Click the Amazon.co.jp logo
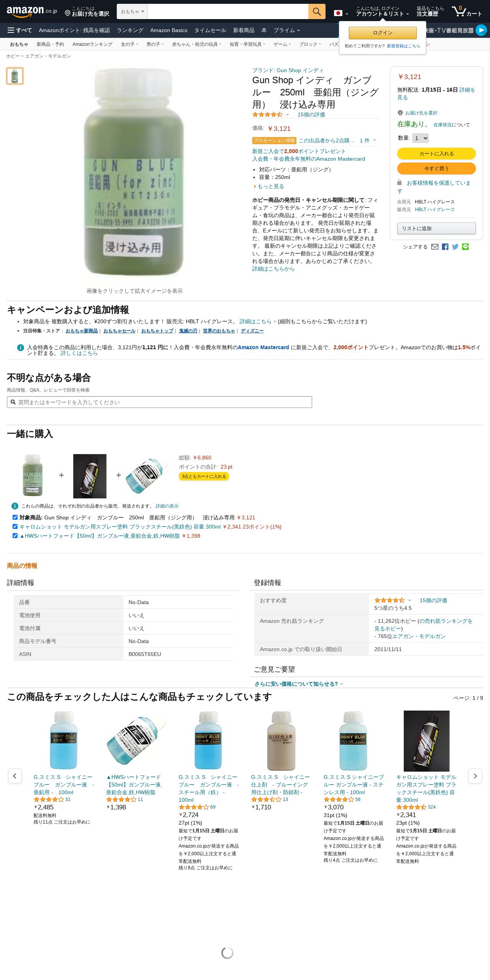 coord(32,11)
